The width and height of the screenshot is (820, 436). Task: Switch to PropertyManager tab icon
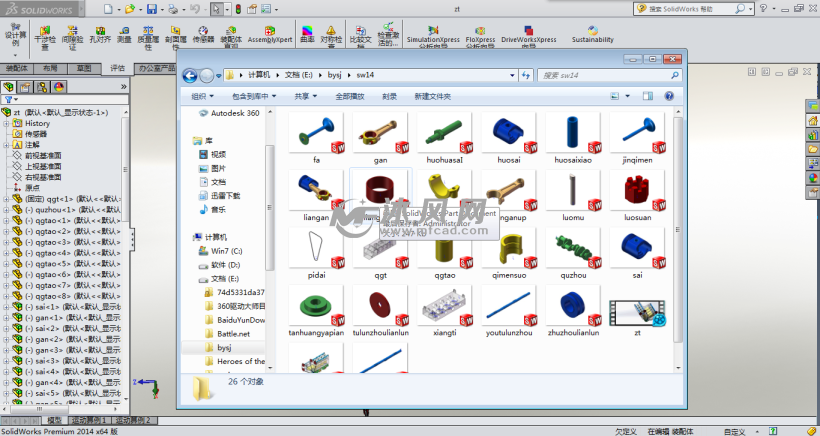pyautogui.click(x=25, y=87)
